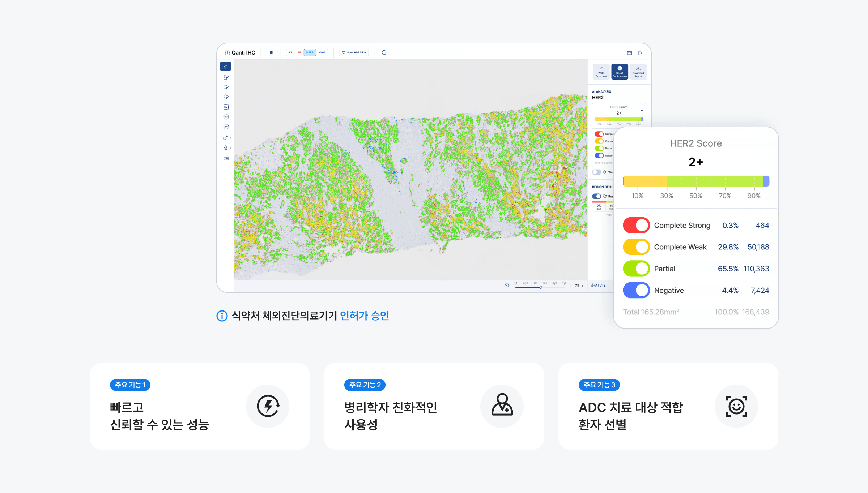
Task: Select the rectangle draw tool
Action: pos(226,87)
